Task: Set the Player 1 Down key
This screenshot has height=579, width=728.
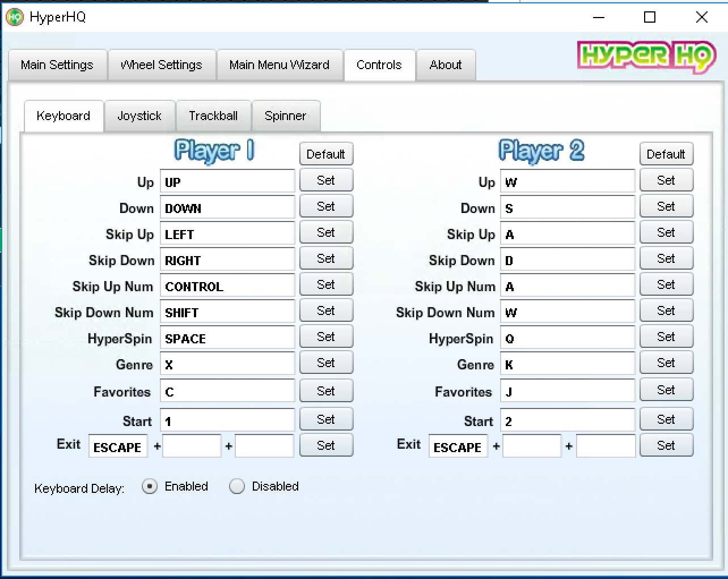Action: 326,206
